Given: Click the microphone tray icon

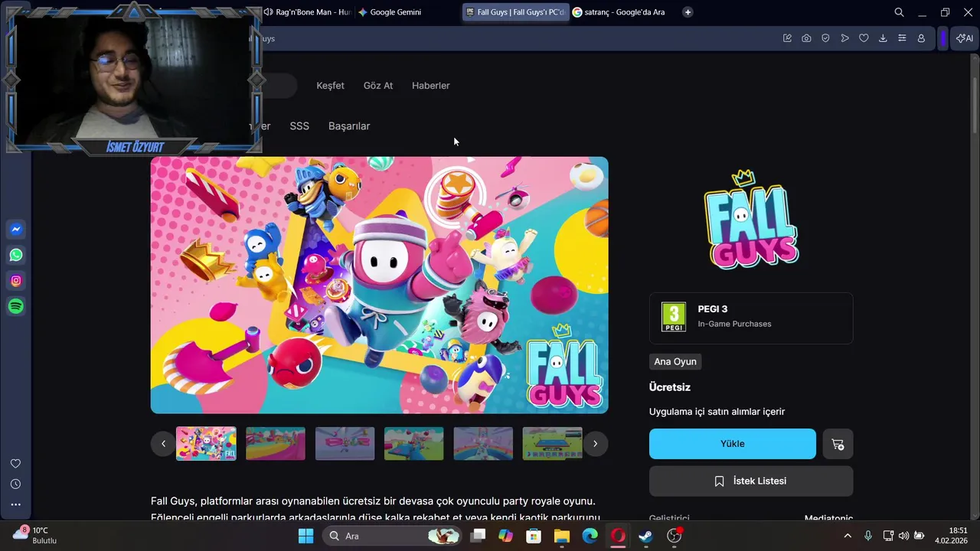Looking at the screenshot, I should (x=868, y=536).
